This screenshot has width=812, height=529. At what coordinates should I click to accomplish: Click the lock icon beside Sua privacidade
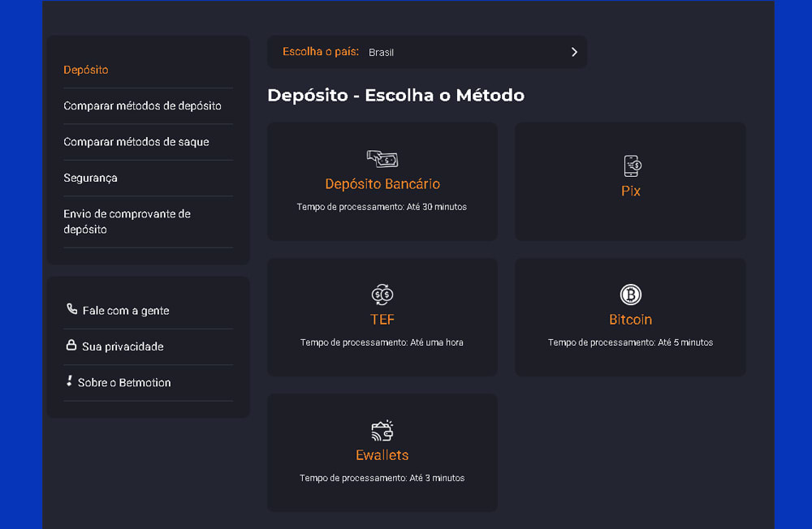tap(73, 346)
